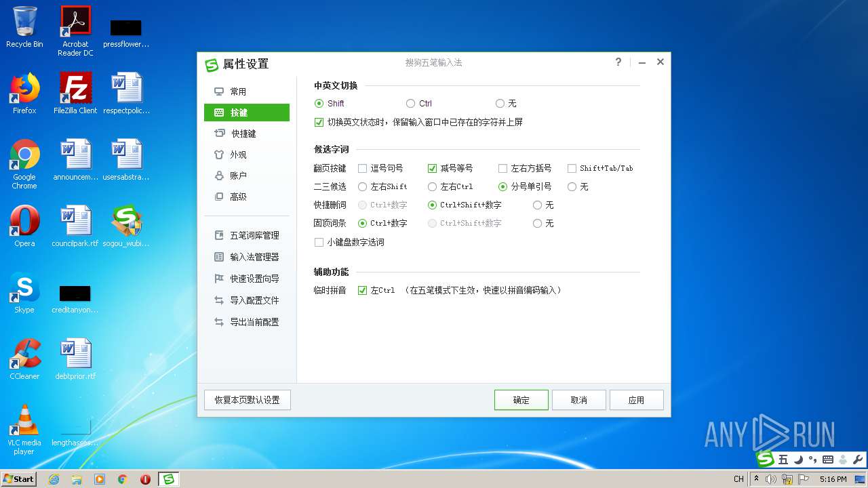Select the 按键 settings page

click(247, 113)
